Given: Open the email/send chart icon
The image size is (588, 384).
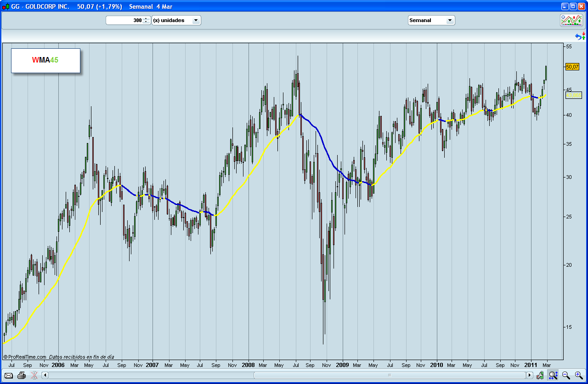Looking at the screenshot, I should 8,376.
